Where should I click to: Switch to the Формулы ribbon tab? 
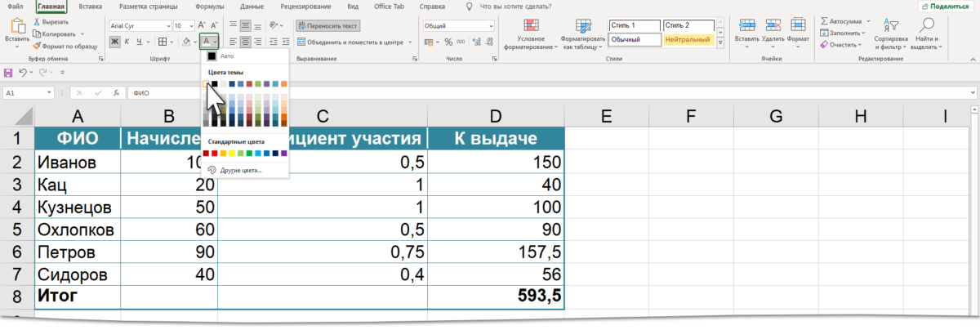[x=211, y=7]
